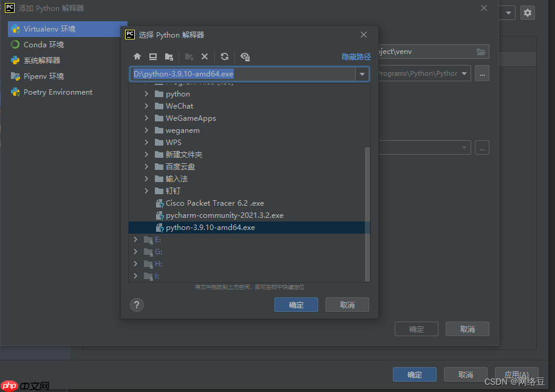Click the system interpreter python icon
Screen dimensions: 555x392
[15, 60]
